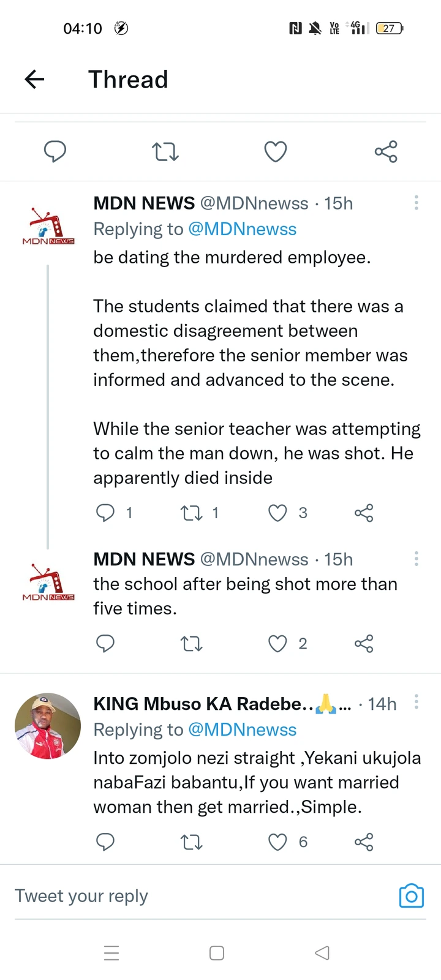441x980 pixels.
Task: Open KING Mbuso KA Radebe's profile picture
Action: pyautogui.click(x=48, y=726)
